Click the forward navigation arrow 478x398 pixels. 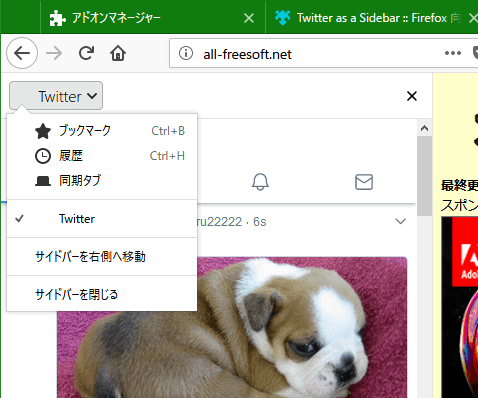[x=54, y=53]
